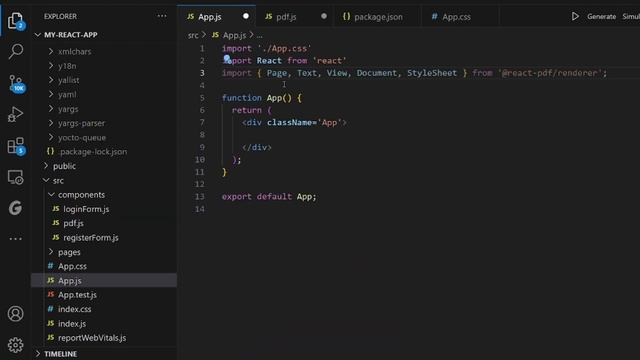Image resolution: width=640 pixels, height=360 pixels.
Task: Collapse the MY-REACT-APP root folder
Action: pyautogui.click(x=70, y=35)
